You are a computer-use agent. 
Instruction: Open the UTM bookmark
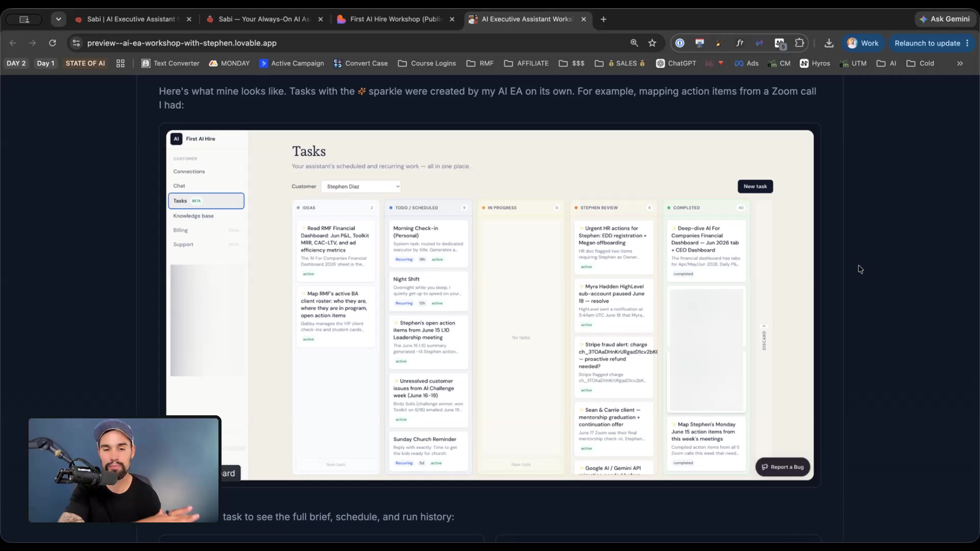pyautogui.click(x=853, y=63)
